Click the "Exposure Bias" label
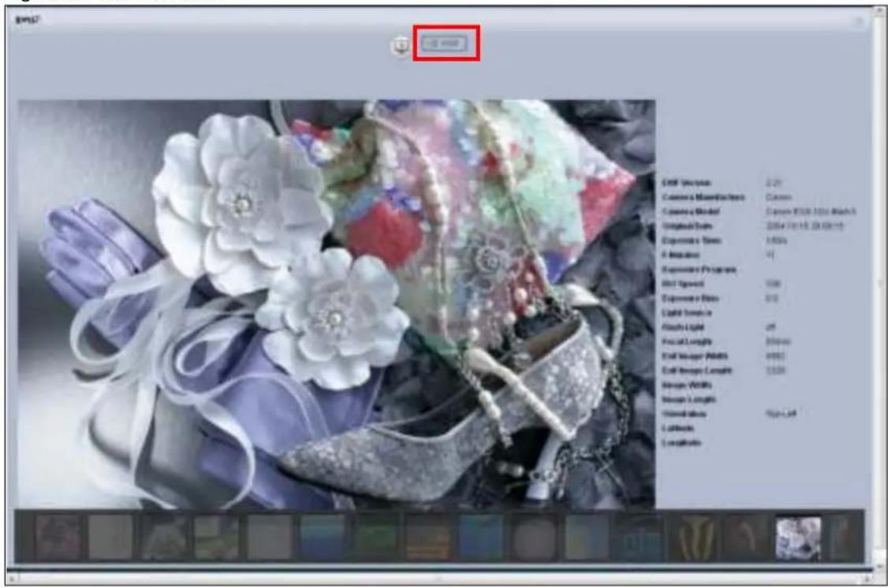 (x=690, y=298)
